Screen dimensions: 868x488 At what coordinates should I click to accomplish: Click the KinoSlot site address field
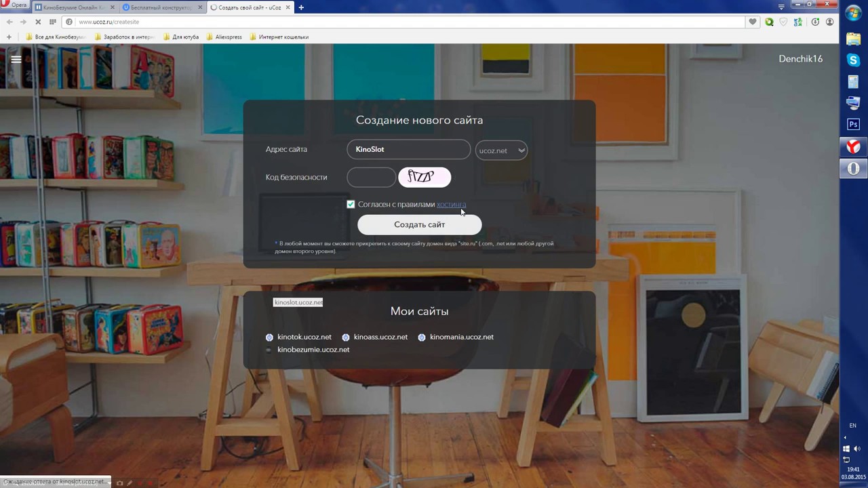click(408, 149)
